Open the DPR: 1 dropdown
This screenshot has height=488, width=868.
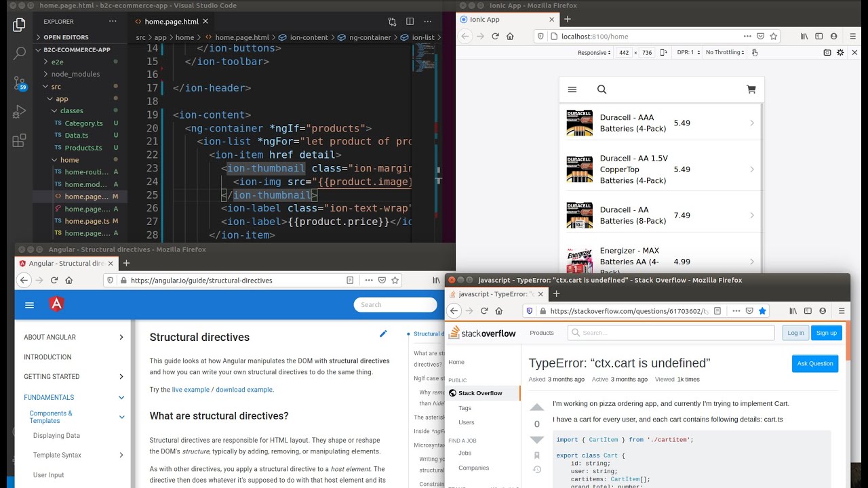687,52
